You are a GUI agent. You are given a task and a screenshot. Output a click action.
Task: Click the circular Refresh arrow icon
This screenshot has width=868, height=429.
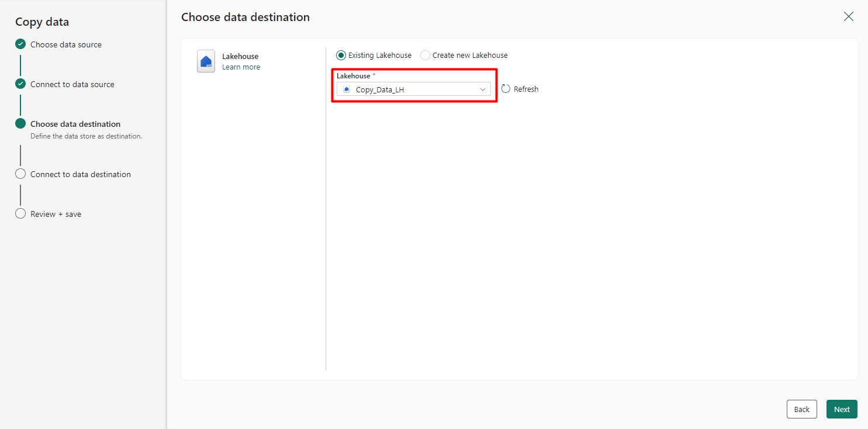point(506,89)
